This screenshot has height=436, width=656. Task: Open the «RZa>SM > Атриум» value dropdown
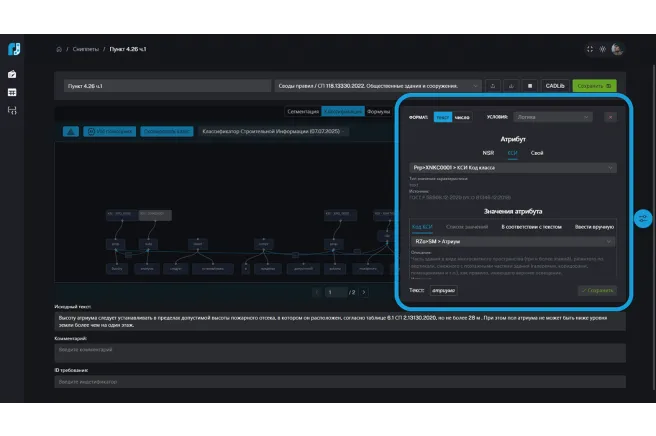tap(513, 241)
